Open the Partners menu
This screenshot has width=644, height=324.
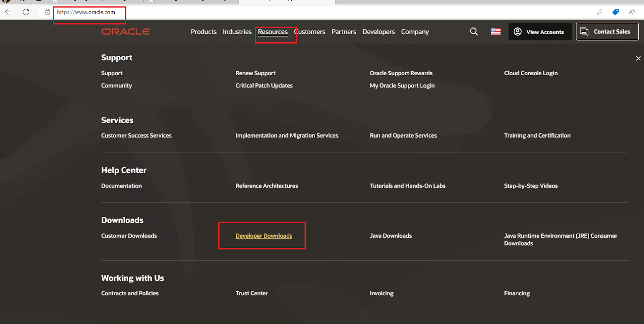(x=344, y=32)
